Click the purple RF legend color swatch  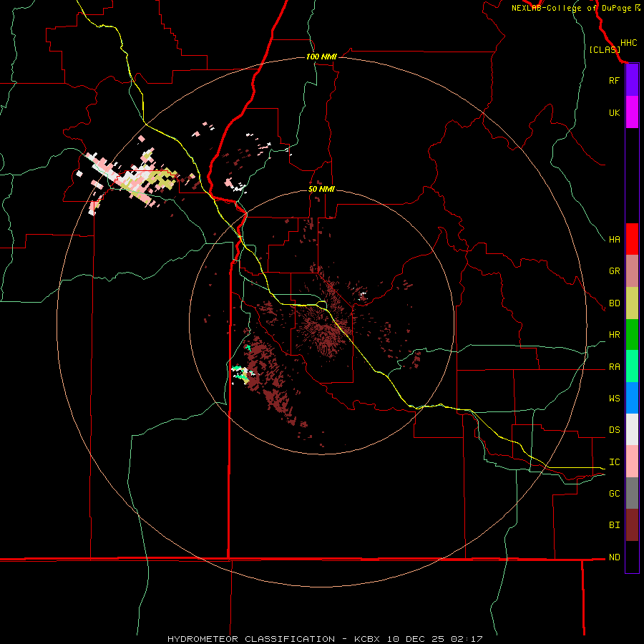tap(632, 80)
